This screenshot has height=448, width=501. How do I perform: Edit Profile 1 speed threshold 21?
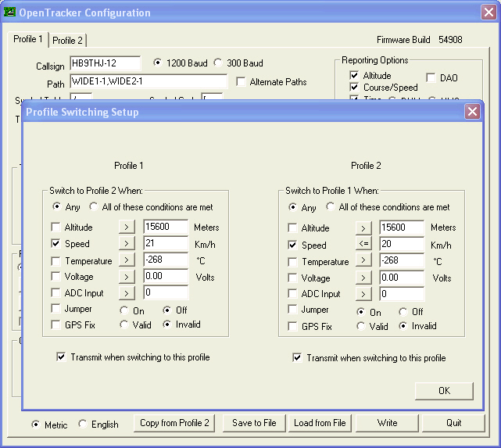(166, 243)
